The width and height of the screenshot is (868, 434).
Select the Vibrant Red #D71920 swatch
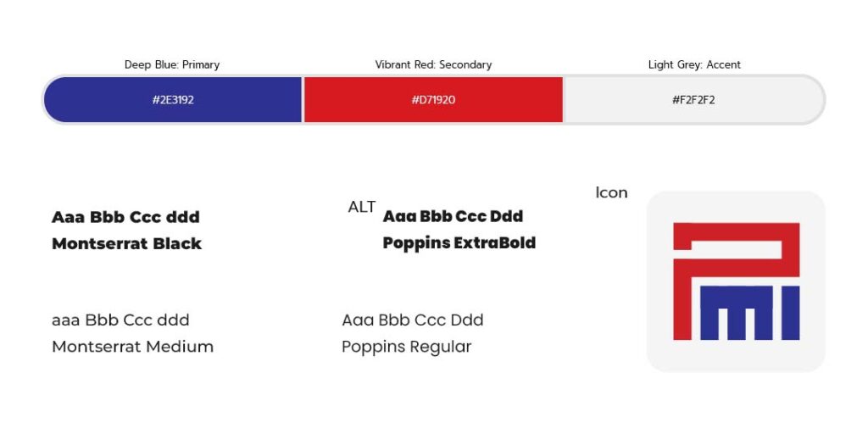coord(433,100)
